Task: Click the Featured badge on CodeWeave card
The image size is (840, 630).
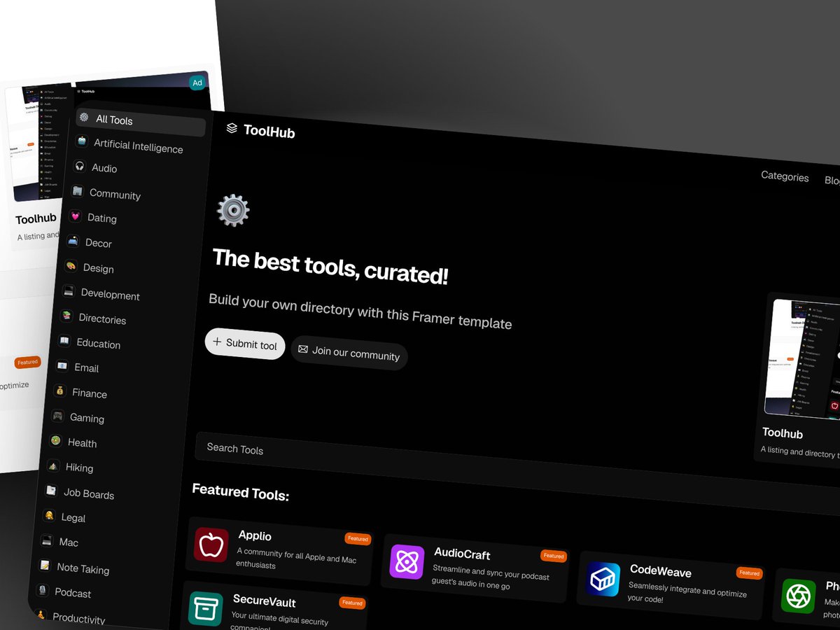Action: (749, 573)
